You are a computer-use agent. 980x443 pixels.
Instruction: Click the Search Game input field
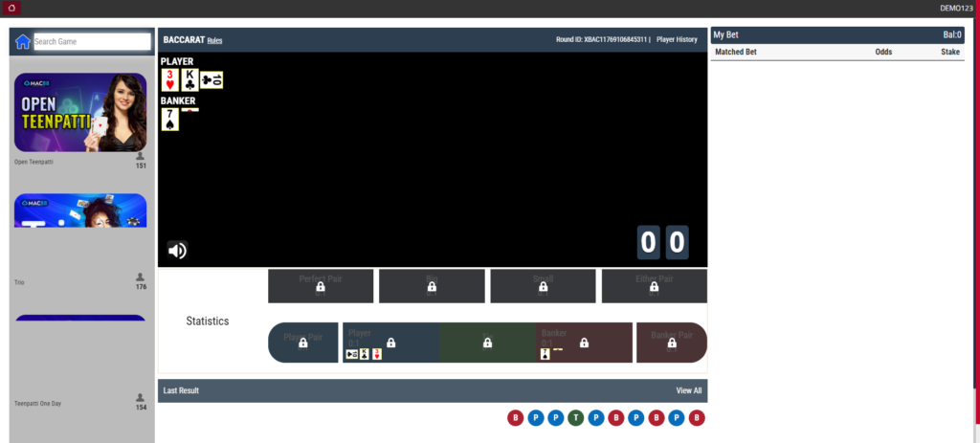point(92,42)
